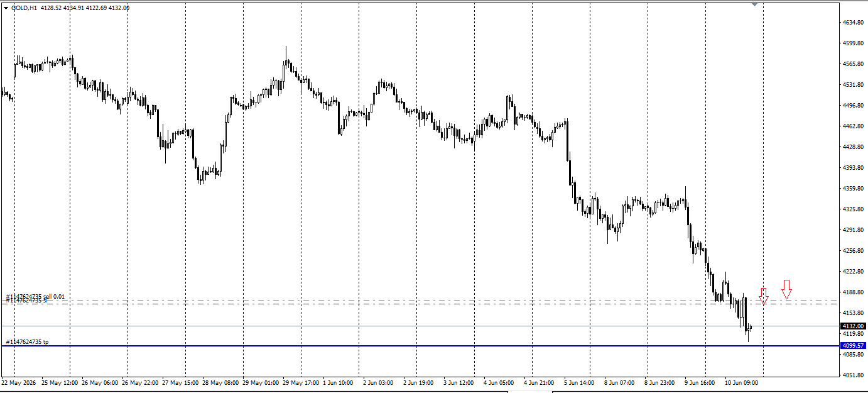868x393 pixels.
Task: Click the 10 Jun 09:00 time label
Action: [x=743, y=382]
